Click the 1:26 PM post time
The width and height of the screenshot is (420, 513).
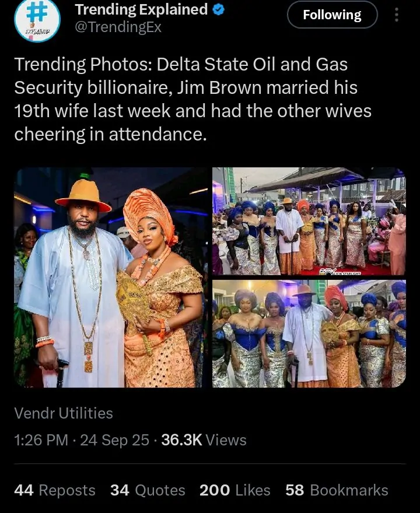point(40,440)
